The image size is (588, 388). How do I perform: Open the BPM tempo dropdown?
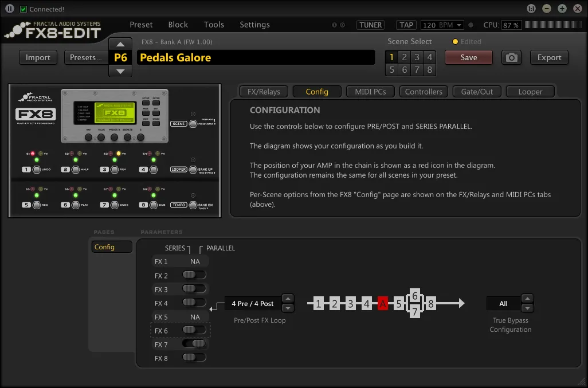coord(459,25)
